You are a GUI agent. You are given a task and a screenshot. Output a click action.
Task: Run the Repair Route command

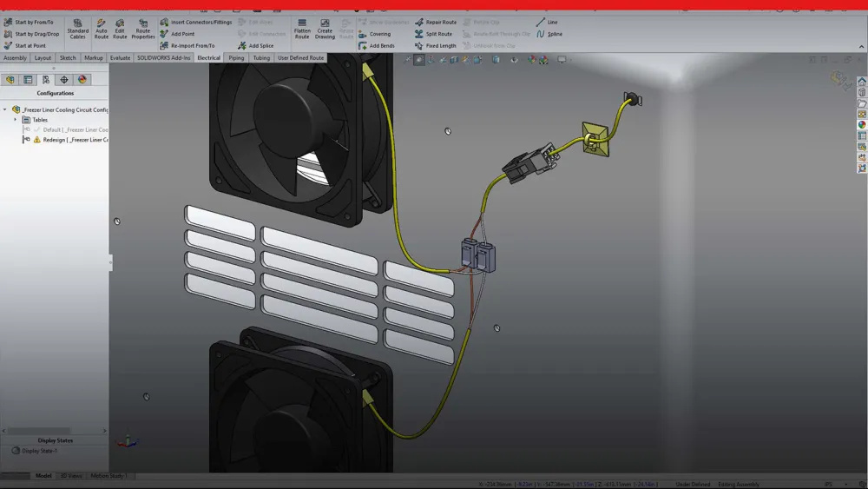pyautogui.click(x=436, y=23)
